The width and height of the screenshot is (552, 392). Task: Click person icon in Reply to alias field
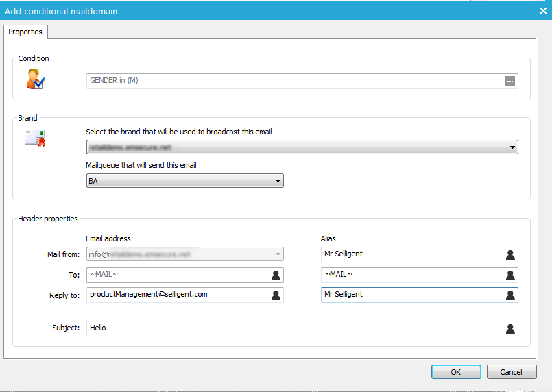coord(509,295)
